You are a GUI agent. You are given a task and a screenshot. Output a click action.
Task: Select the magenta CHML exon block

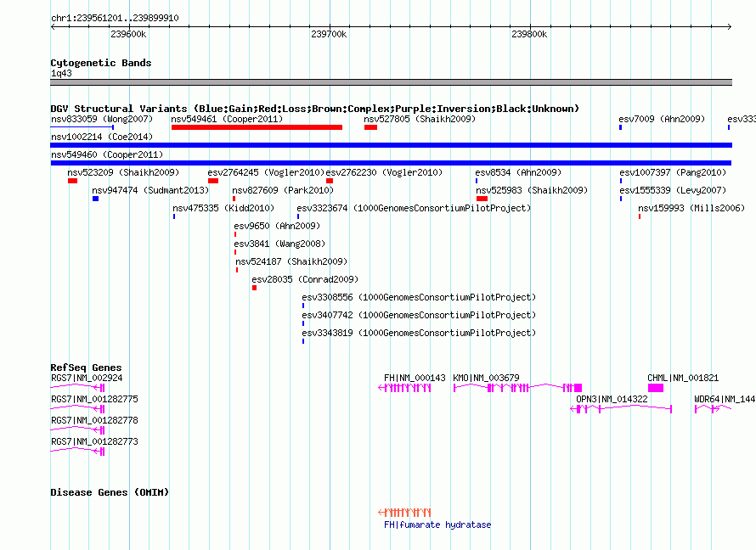point(656,388)
